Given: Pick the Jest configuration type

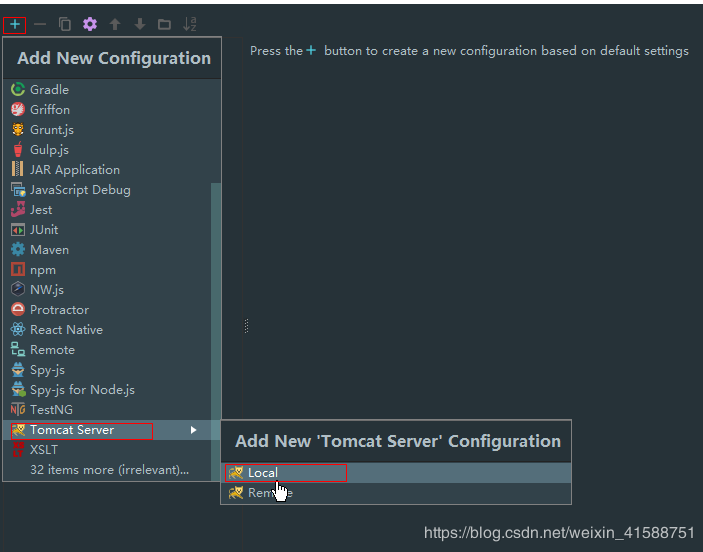Looking at the screenshot, I should pyautogui.click(x=111, y=210).
